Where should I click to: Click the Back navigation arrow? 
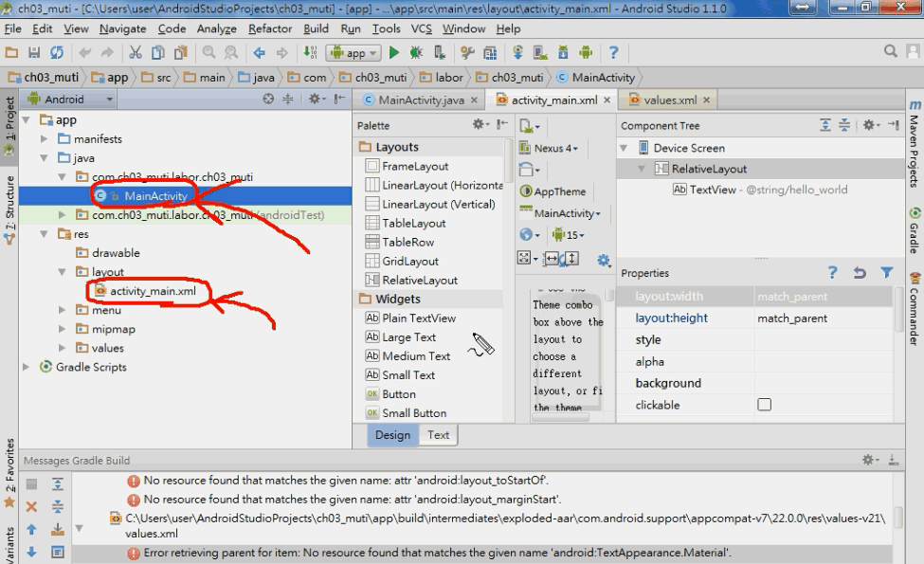260,53
